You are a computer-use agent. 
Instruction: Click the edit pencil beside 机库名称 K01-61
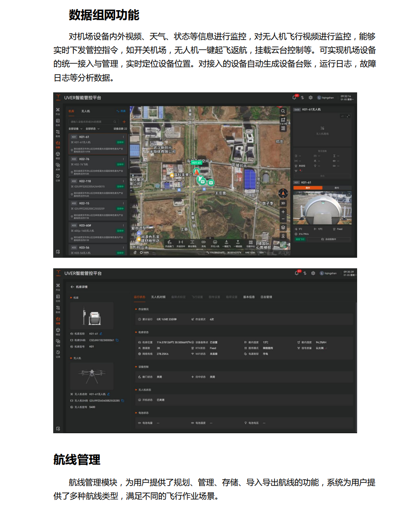(101, 334)
